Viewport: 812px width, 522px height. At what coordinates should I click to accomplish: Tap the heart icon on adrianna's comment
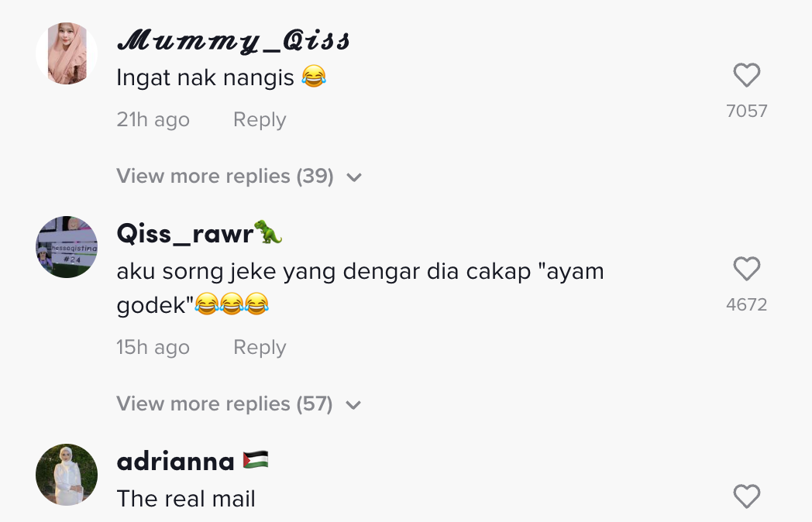click(747, 496)
